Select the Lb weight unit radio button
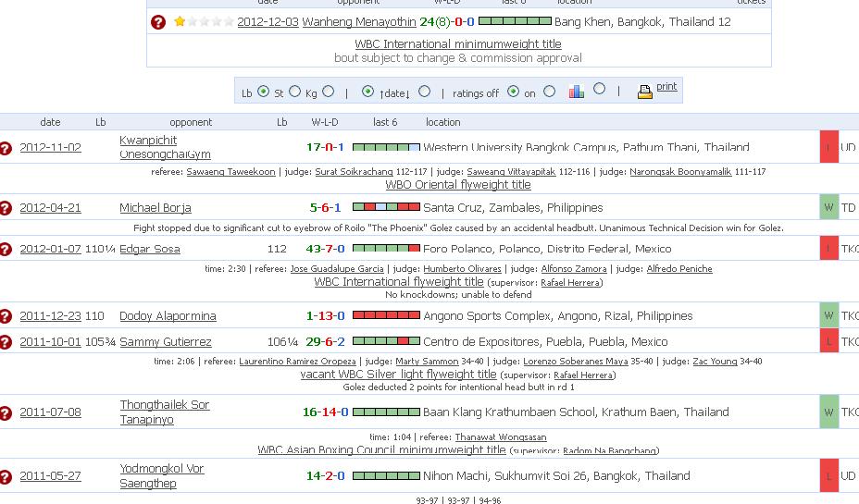 click(263, 92)
